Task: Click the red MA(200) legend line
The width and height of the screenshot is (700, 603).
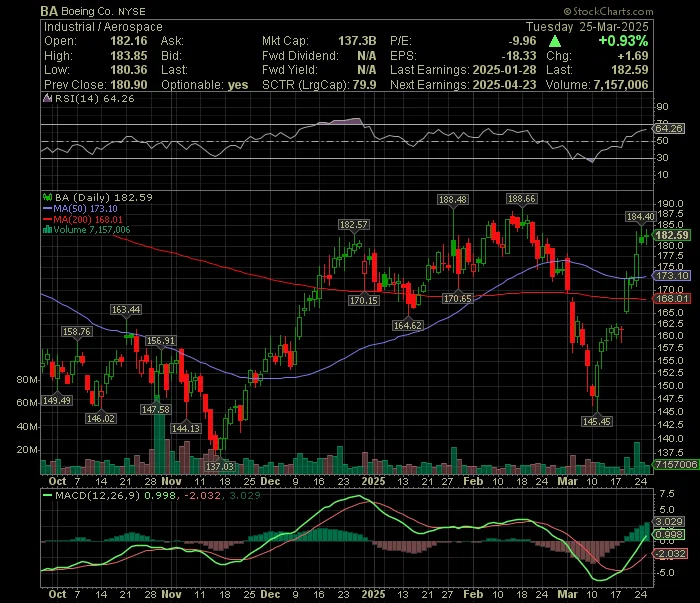Action: click(47, 219)
